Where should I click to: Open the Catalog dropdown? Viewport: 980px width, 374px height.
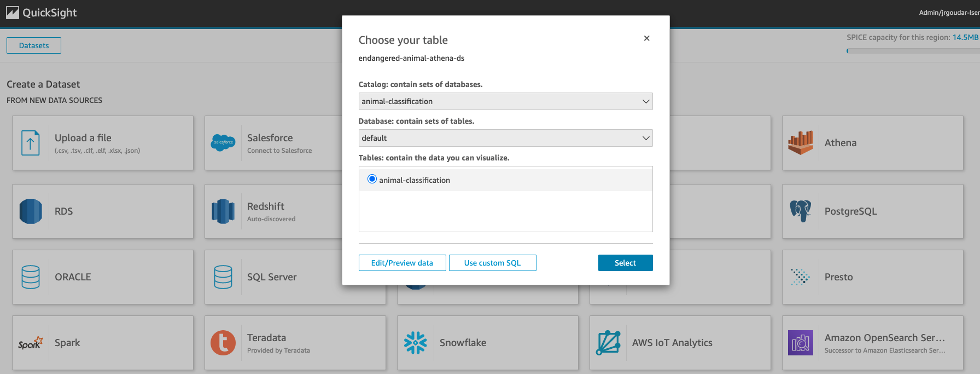pos(505,101)
